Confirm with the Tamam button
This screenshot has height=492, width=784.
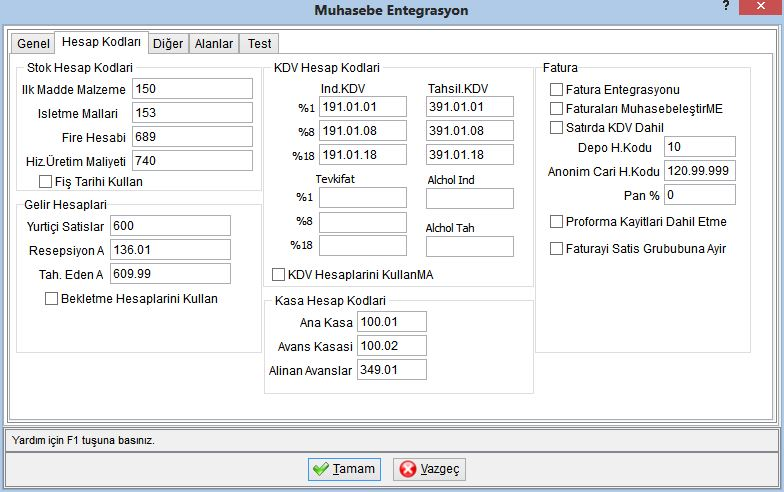click(344, 469)
